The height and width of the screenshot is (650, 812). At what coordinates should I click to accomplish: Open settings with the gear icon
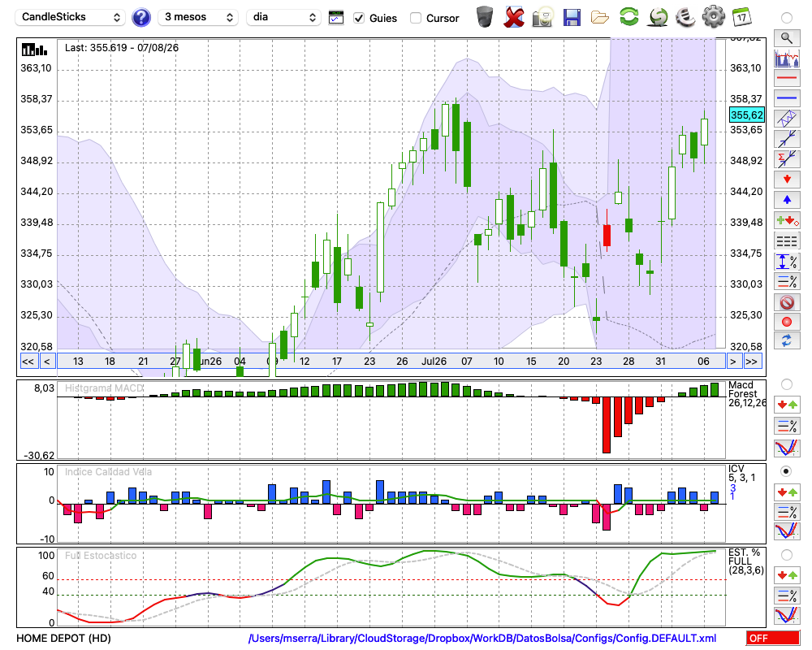[713, 16]
